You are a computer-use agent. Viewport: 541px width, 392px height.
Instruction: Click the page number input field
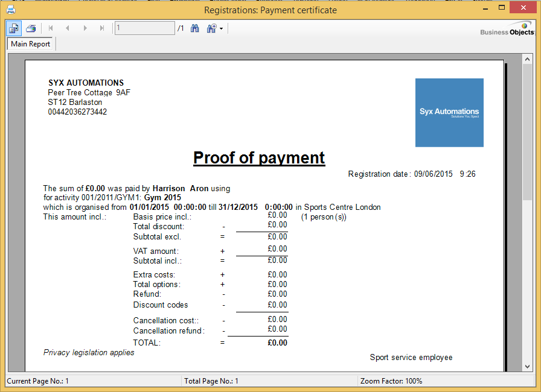pyautogui.click(x=144, y=28)
